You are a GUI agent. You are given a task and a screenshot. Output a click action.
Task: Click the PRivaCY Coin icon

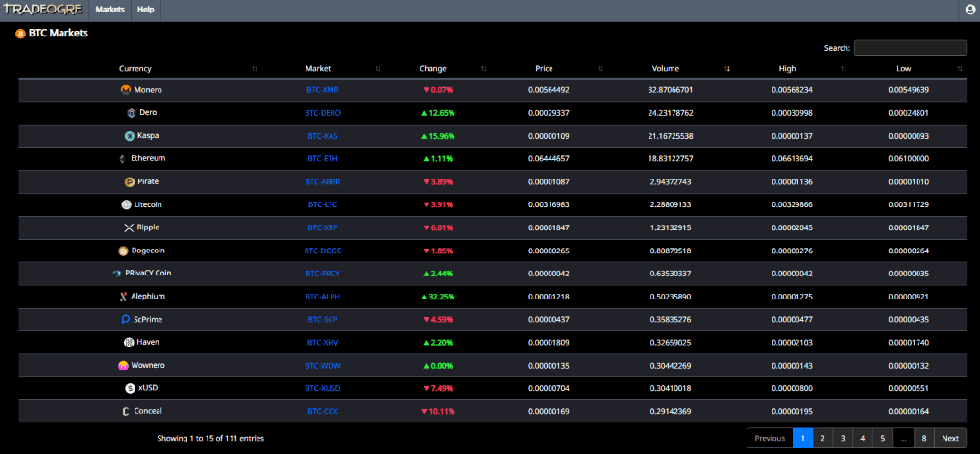[117, 274]
